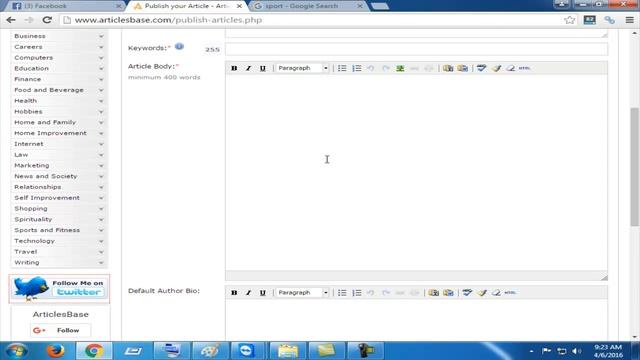Expand the Computers category

pos(101,58)
